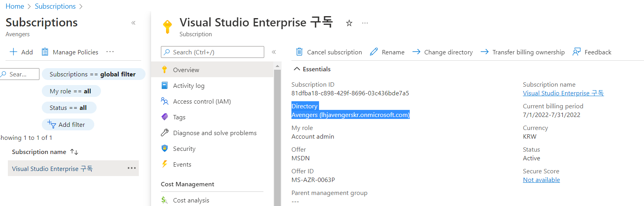Click the Overview key icon in menu
Viewport: 644px width, 206px height.
[165, 70]
